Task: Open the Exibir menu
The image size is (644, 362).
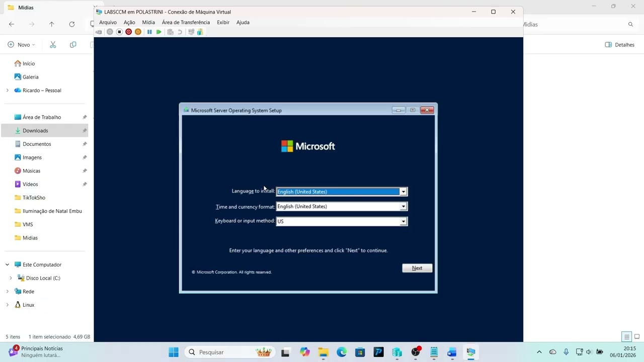Action: 223,22
